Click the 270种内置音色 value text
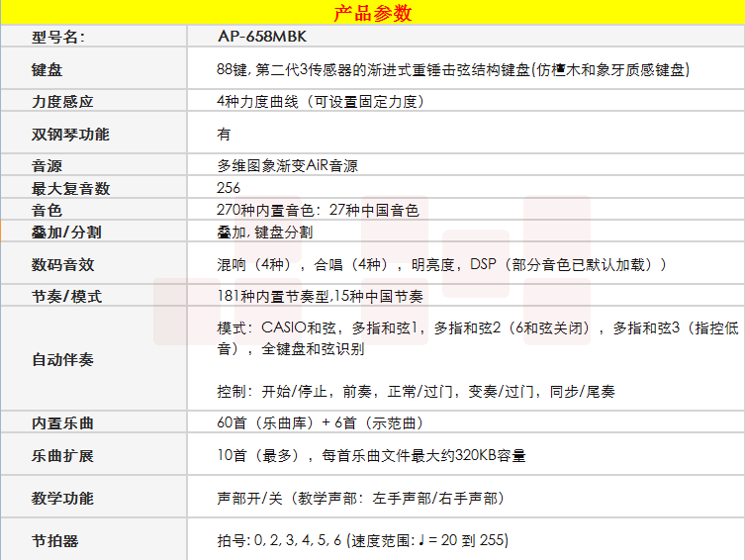Screen dimensions: 745x560 (317, 210)
